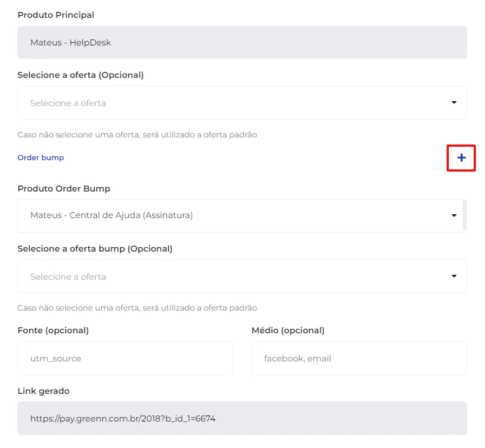485x448 pixels.
Task: Expand the Produto Order Bump dropdown
Action: 242,215
